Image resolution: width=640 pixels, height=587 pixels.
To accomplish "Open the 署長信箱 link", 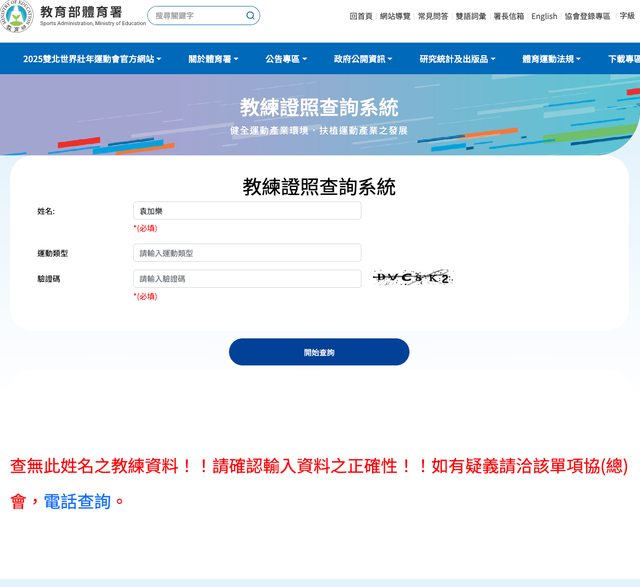I will click(x=508, y=16).
